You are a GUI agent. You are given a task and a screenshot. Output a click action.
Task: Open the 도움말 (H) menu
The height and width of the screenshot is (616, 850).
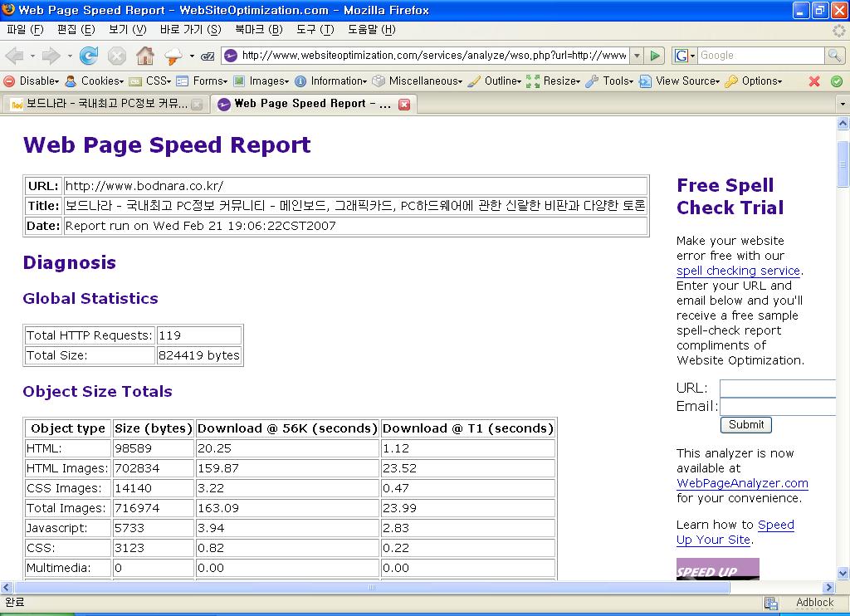click(x=372, y=30)
